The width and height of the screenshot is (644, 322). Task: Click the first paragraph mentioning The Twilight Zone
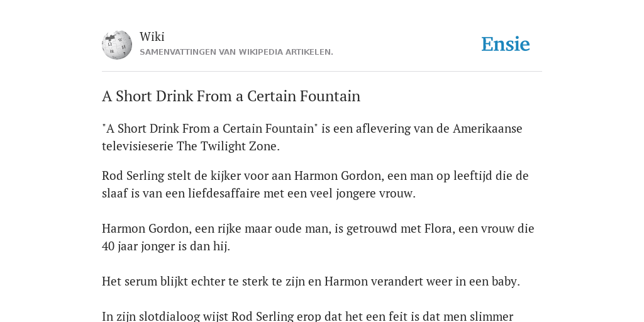point(312,137)
